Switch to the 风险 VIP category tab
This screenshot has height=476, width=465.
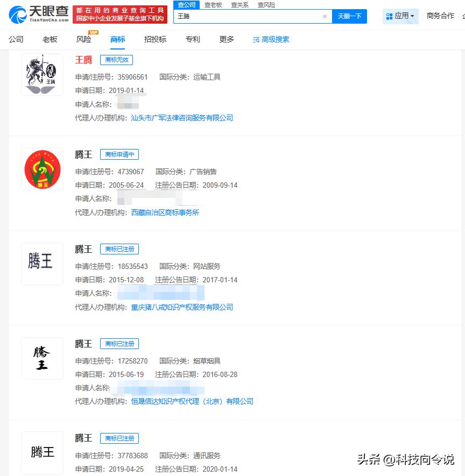pyautogui.click(x=84, y=39)
